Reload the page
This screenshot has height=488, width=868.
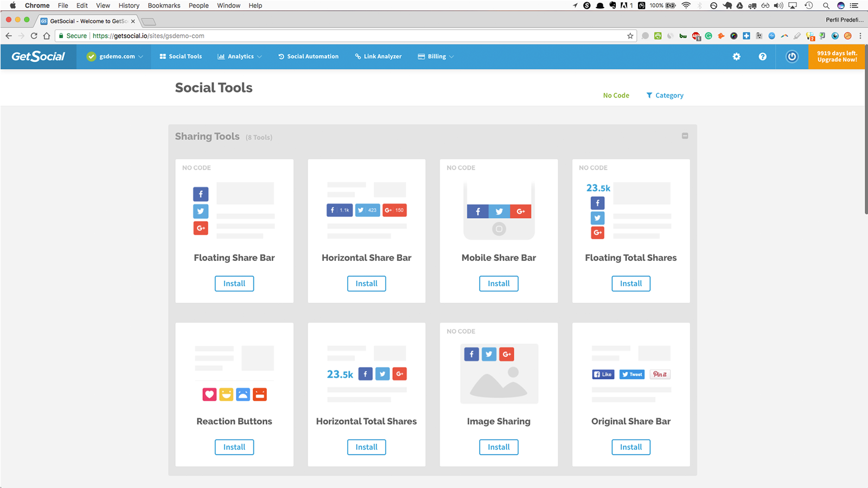[x=34, y=36]
